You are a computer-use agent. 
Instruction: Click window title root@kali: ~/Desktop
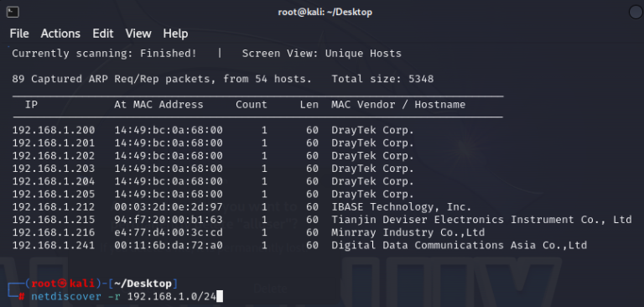tap(325, 13)
